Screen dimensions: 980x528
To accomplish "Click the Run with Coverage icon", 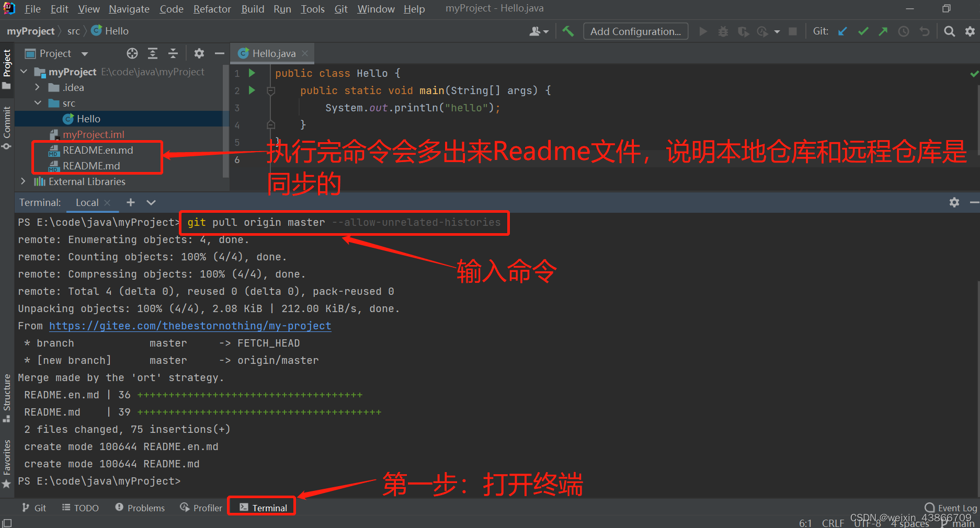I will pyautogui.click(x=743, y=31).
